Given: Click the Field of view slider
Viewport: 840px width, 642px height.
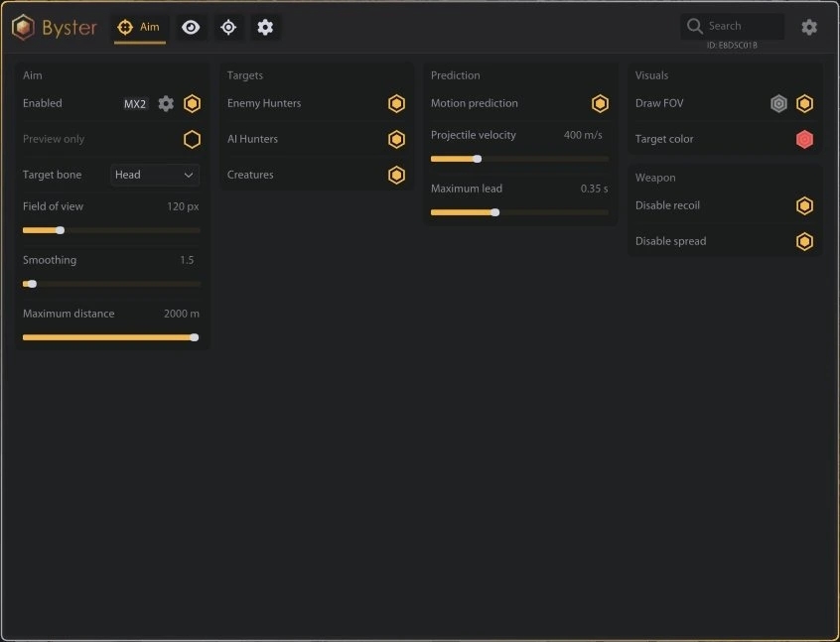Looking at the screenshot, I should [111, 230].
